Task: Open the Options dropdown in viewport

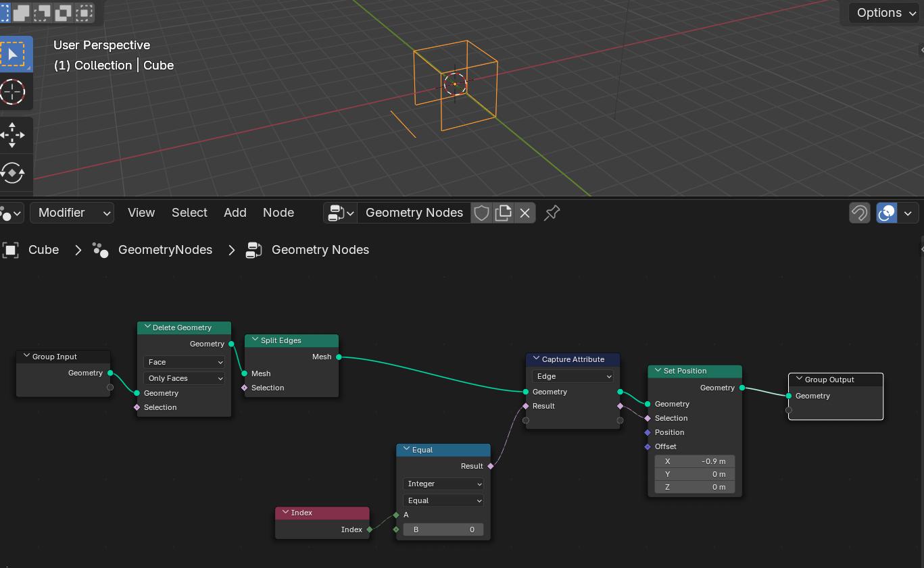Action: pyautogui.click(x=885, y=13)
